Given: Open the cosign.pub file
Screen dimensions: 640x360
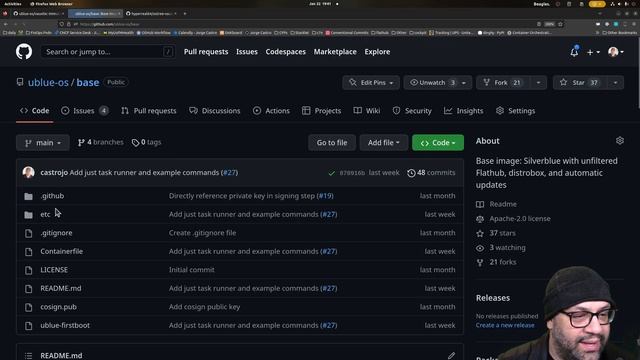Looking at the screenshot, I should pos(58,307).
